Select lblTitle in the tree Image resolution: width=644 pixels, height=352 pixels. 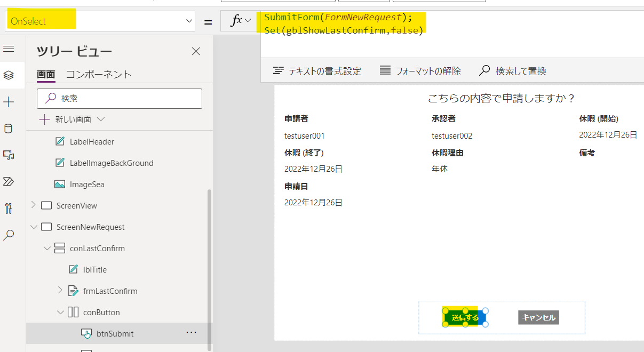click(x=95, y=270)
